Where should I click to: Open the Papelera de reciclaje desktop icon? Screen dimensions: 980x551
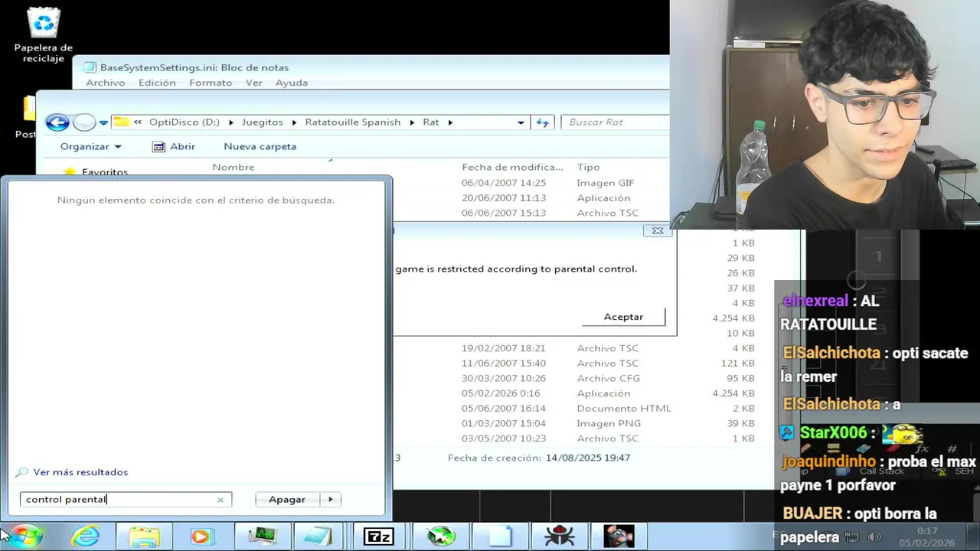[x=44, y=35]
